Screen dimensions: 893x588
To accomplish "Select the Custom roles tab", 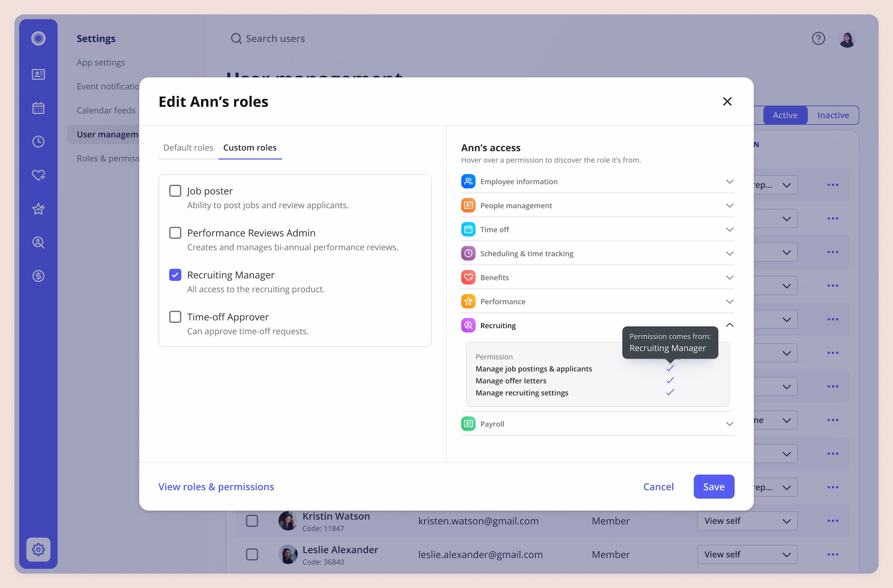I will pos(250,147).
